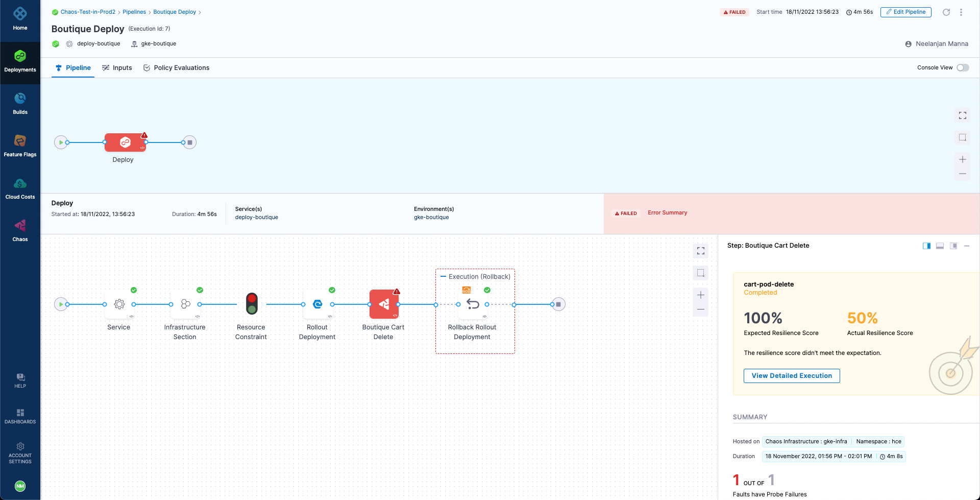The width and height of the screenshot is (980, 500).
Task: Select the Rollback Rollout Deployment step node
Action: click(472, 304)
